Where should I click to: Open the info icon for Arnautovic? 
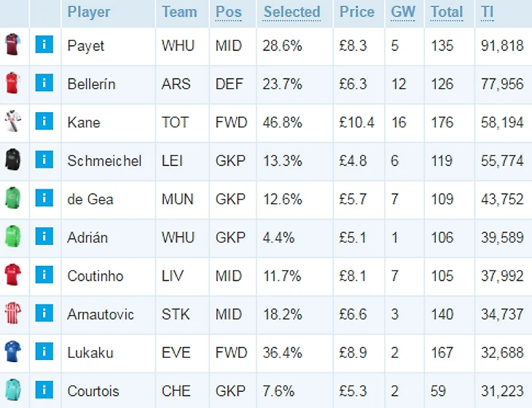tap(44, 313)
